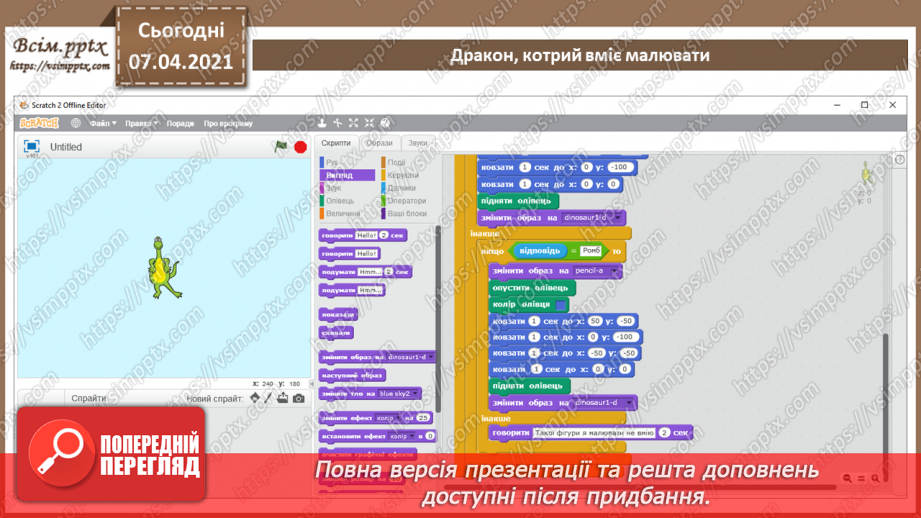Select the Delete scissors tool
The height and width of the screenshot is (518, 921).
(338, 123)
